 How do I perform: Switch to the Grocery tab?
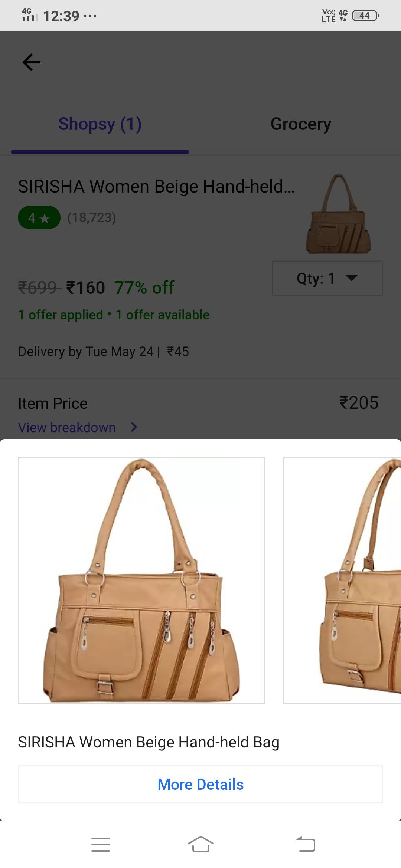point(301,124)
